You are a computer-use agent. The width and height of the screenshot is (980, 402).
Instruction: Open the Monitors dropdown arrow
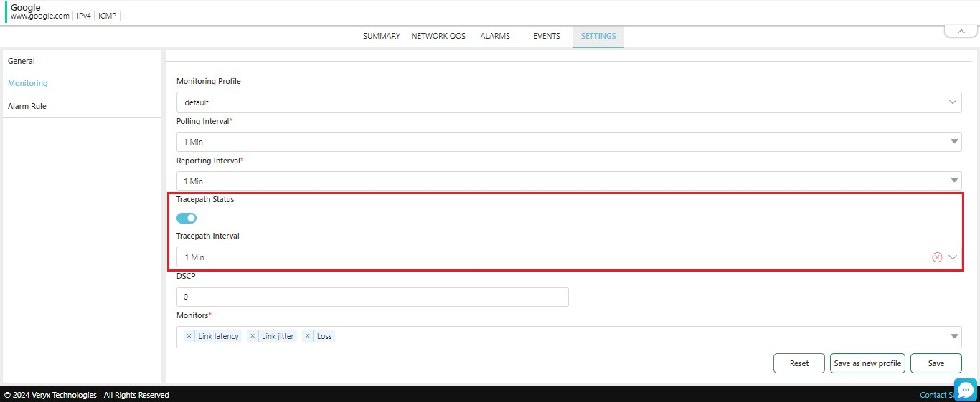click(954, 336)
